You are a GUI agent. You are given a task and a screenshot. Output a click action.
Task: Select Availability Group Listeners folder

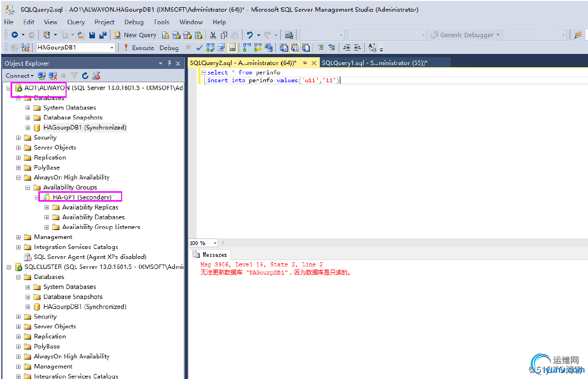[x=101, y=227]
